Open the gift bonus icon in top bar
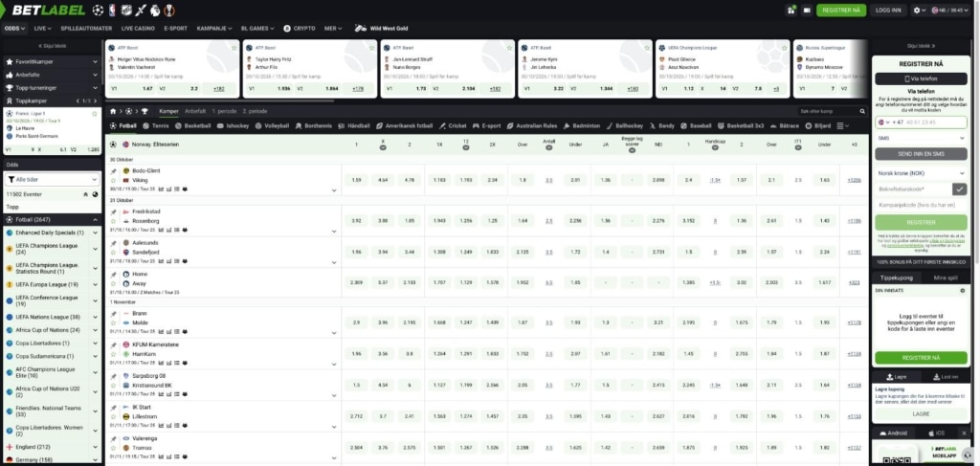 pos(791,10)
